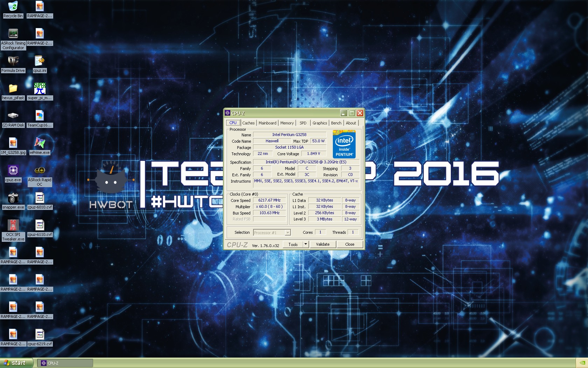Click the Intel Pentium G3258 name field
The height and width of the screenshot is (368, 588).
289,135
